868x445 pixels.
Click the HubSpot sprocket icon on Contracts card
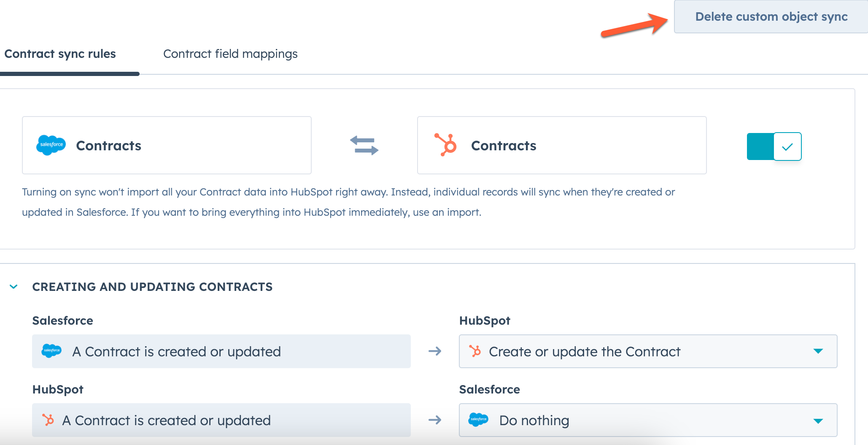447,145
